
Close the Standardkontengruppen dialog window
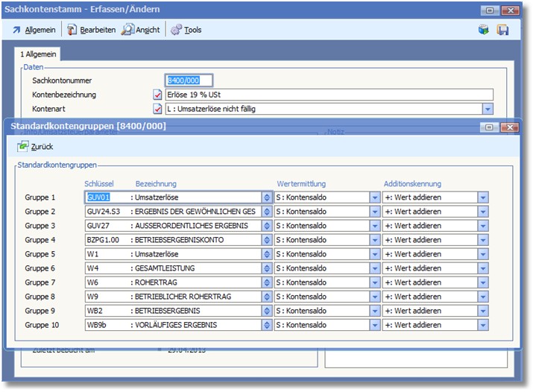(510, 127)
